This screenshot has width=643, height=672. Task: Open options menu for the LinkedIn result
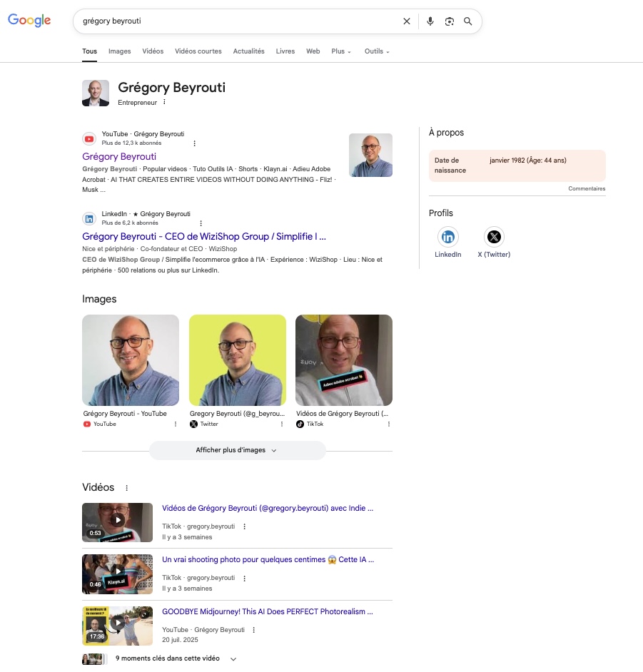pos(201,223)
